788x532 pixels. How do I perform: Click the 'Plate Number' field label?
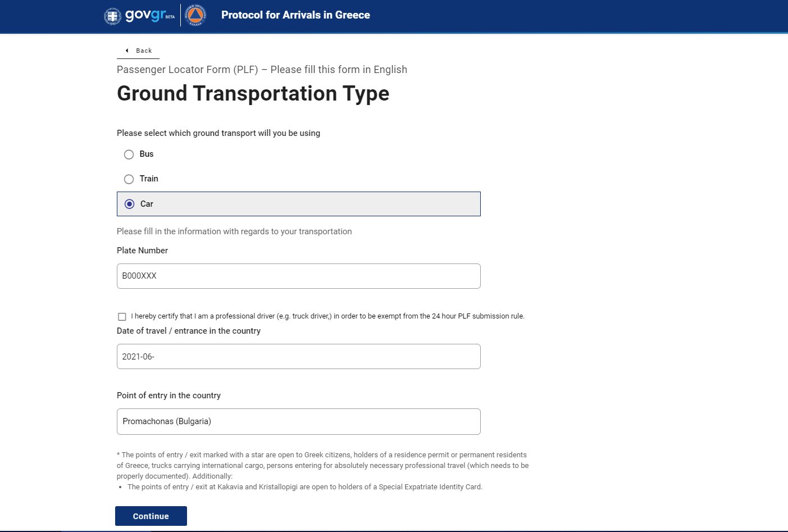(142, 251)
